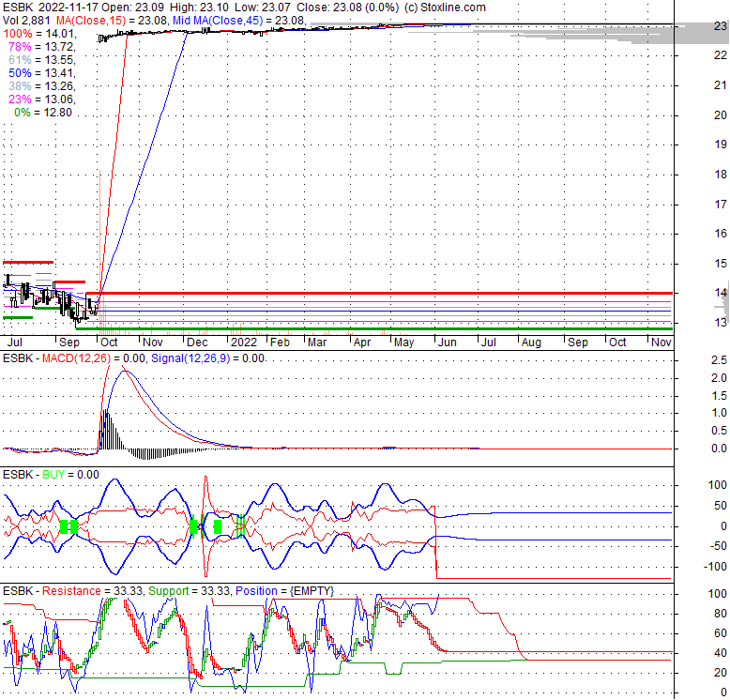730x700 pixels.
Task: Click the 80 tick on resistance scale
Action: [721, 614]
